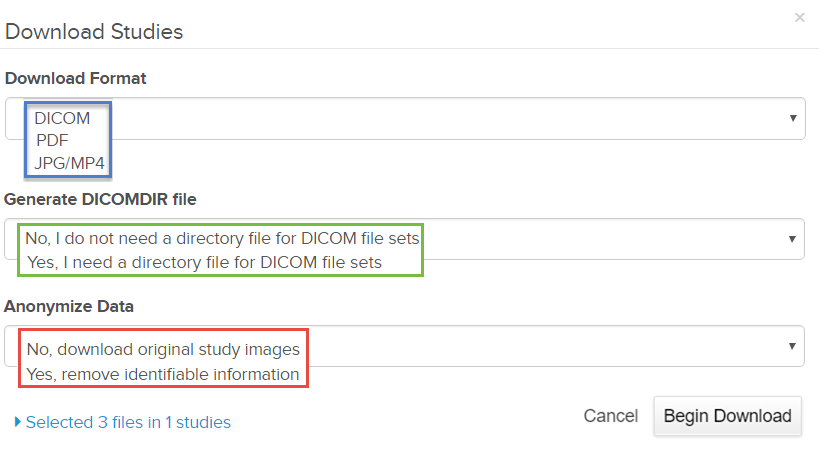Click the Anonymize Data label
827x450 pixels.
[69, 306]
